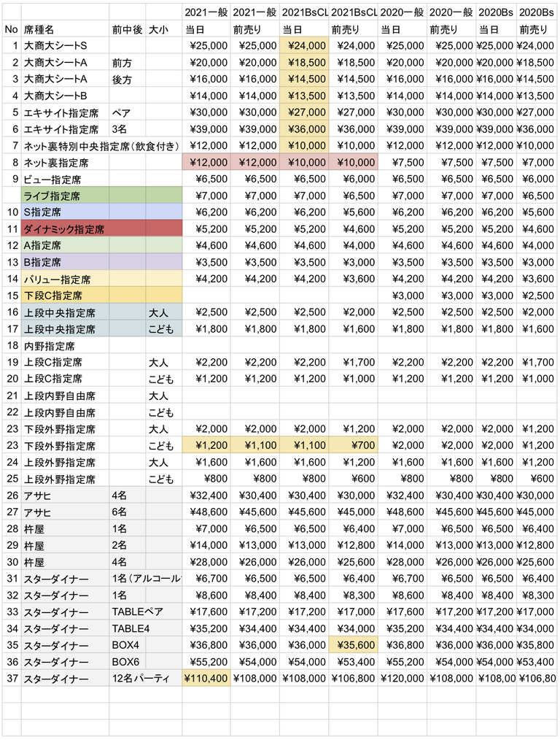Select the blue S指定席 cell
560x740 pixels.
click(x=66, y=212)
